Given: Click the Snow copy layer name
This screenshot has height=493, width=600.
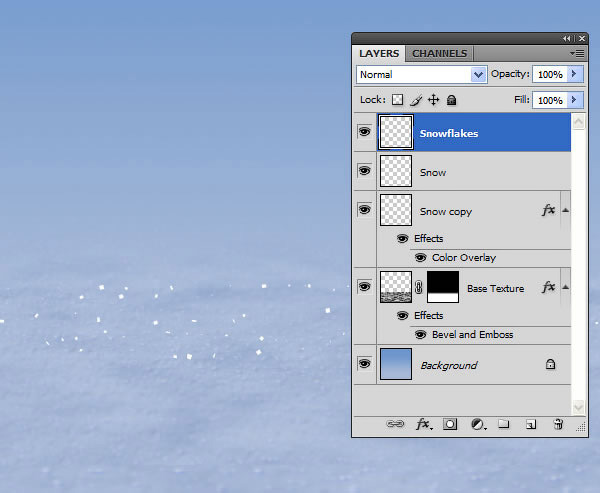Looking at the screenshot, I should coord(446,212).
